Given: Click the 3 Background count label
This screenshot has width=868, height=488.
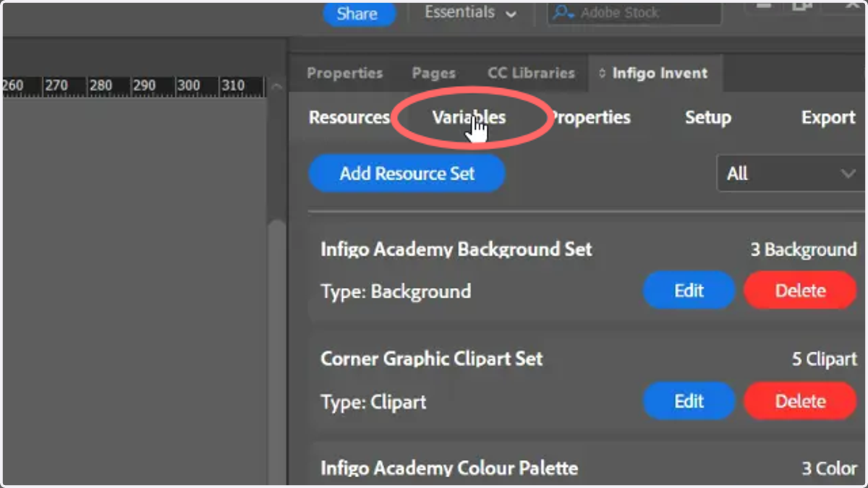Looking at the screenshot, I should coord(804,250).
